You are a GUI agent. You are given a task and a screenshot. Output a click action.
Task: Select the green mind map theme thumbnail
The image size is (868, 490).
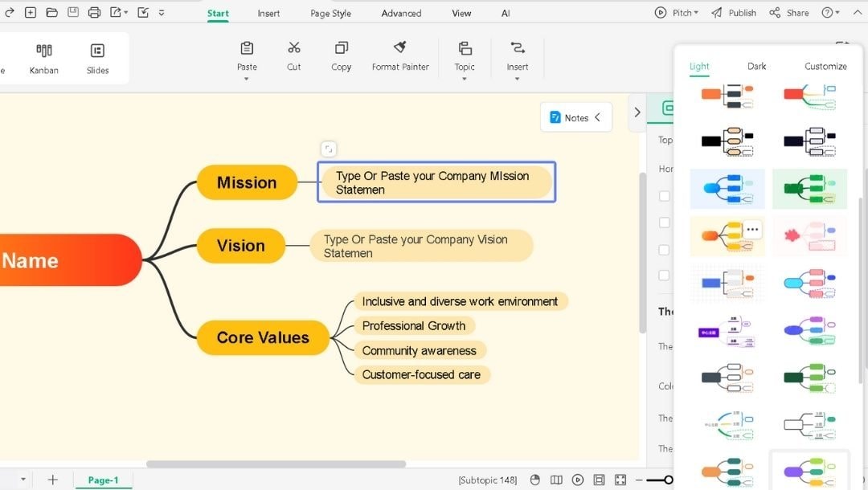(809, 188)
